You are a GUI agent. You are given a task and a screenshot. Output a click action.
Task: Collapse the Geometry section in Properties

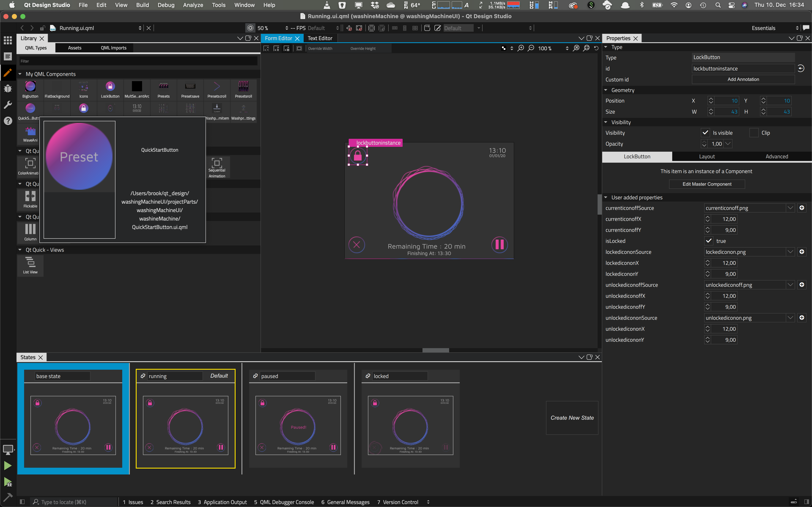[x=606, y=90]
